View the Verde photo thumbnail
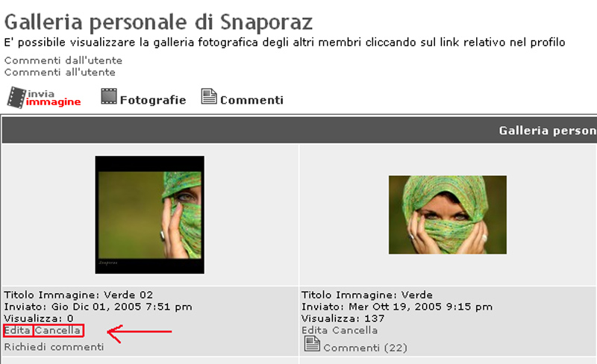This screenshot has height=364, width=597. tap(448, 215)
